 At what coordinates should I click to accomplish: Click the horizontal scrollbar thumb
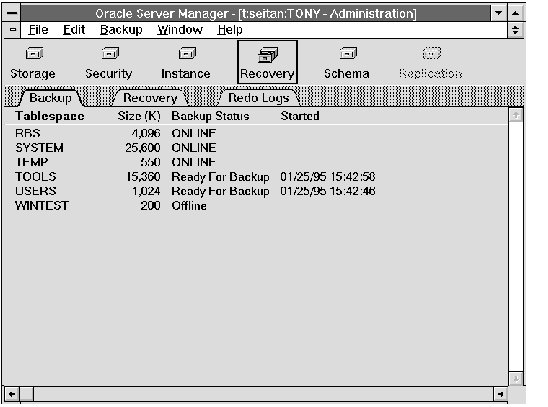[27, 394]
